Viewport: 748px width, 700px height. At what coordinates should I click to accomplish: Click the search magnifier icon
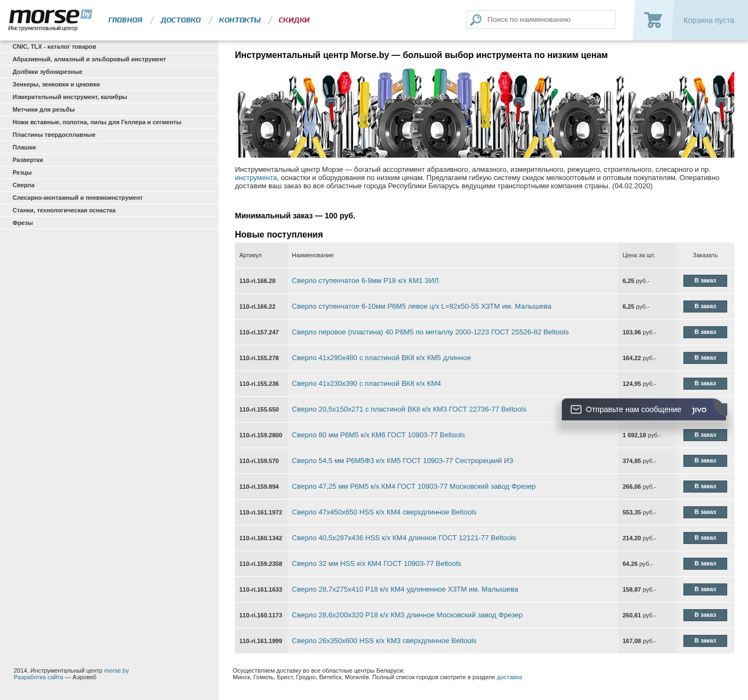(476, 20)
